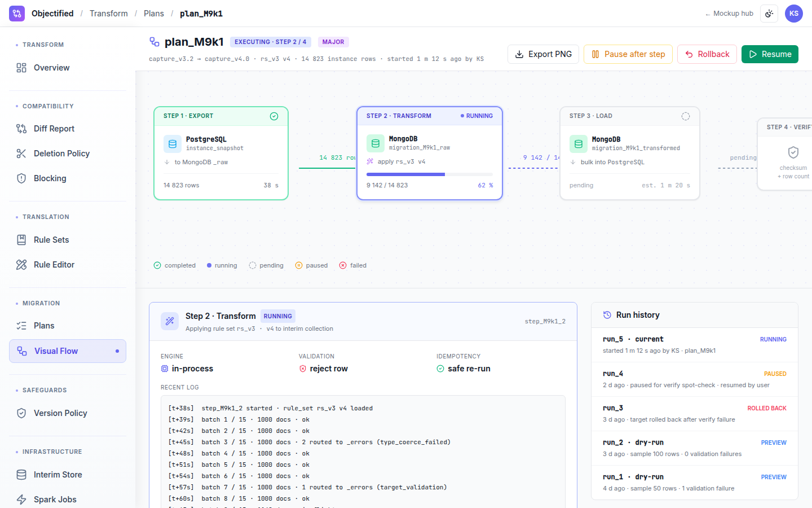Select the Step 3 Load card
This screenshot has height=508, width=812.
click(630, 154)
